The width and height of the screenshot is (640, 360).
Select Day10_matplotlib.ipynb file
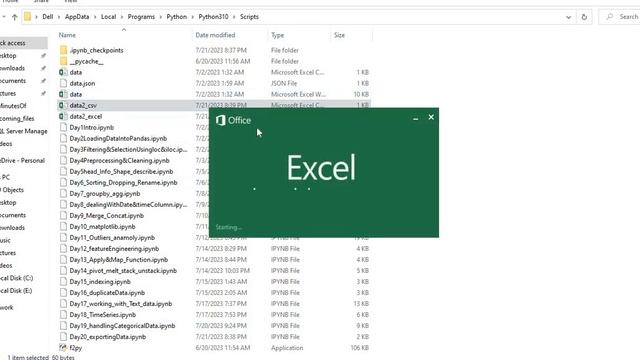coord(102,227)
